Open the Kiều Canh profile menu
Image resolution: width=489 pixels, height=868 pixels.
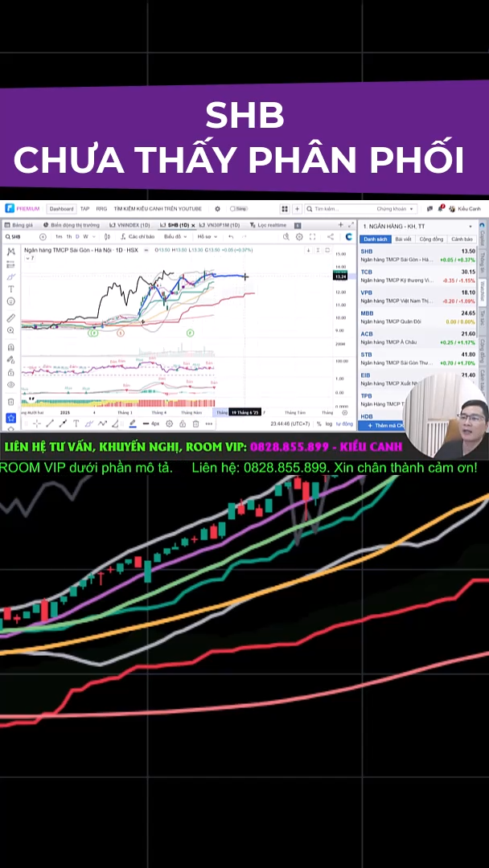click(465, 209)
